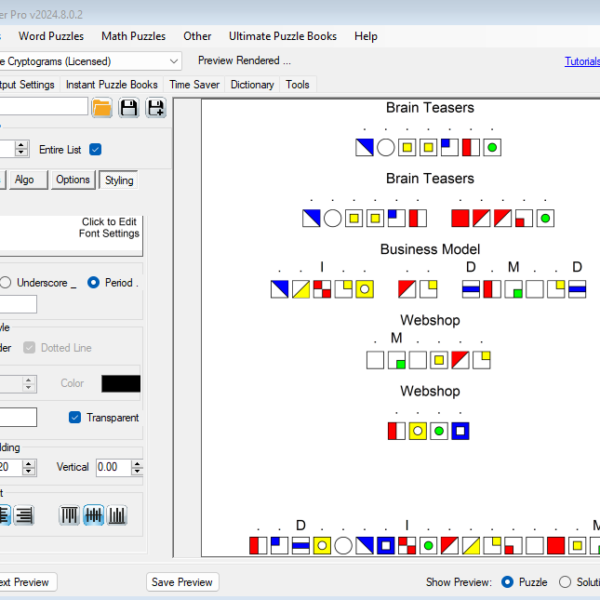Open the Help menu
The width and height of the screenshot is (600, 600).
point(366,36)
